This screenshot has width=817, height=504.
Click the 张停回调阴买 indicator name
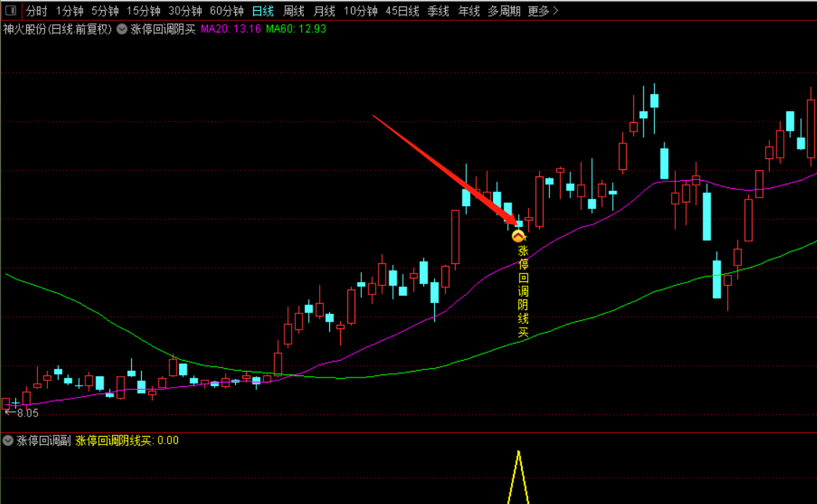click(x=163, y=29)
